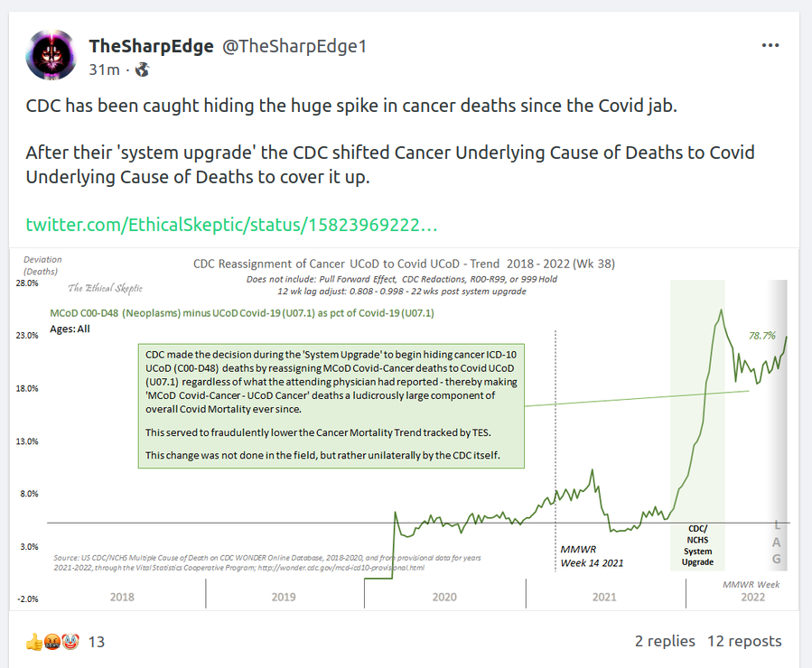View the 13 reactions count
Screen dimensions: 812x668
tap(97, 642)
